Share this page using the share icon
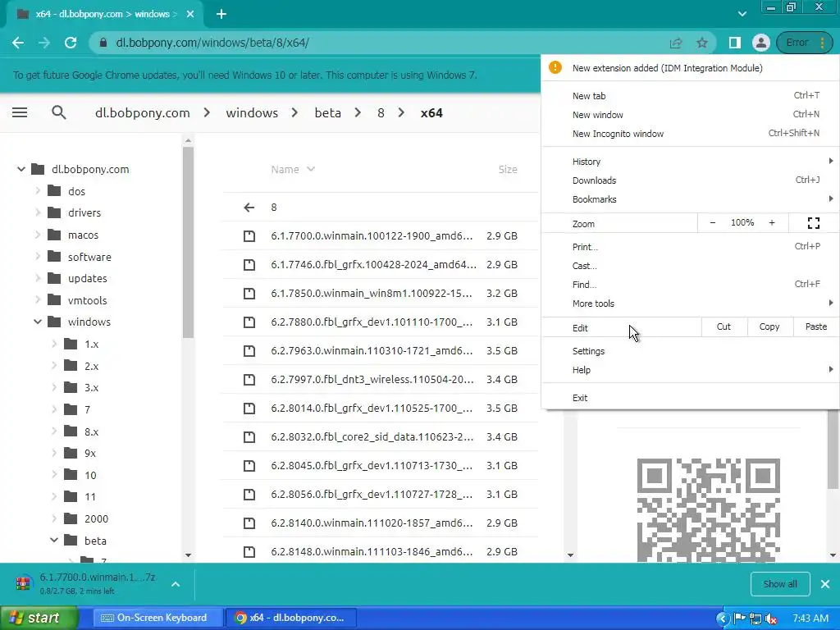 pyautogui.click(x=676, y=43)
